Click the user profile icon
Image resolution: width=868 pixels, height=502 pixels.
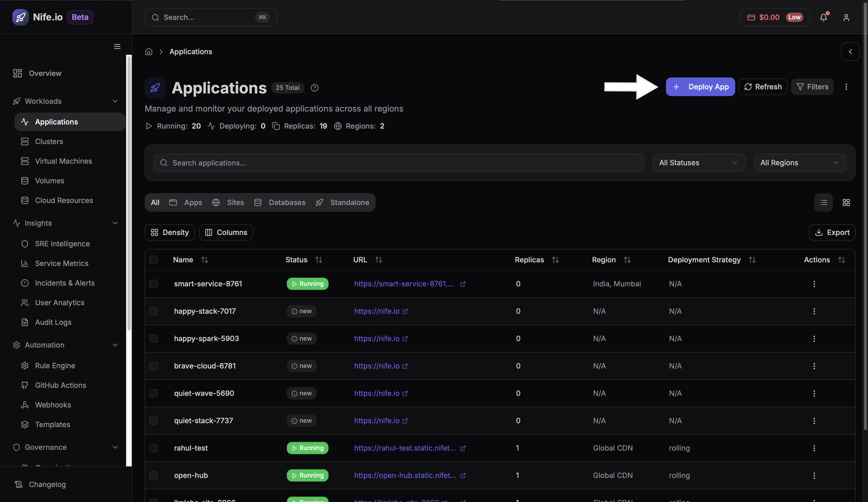[846, 17]
